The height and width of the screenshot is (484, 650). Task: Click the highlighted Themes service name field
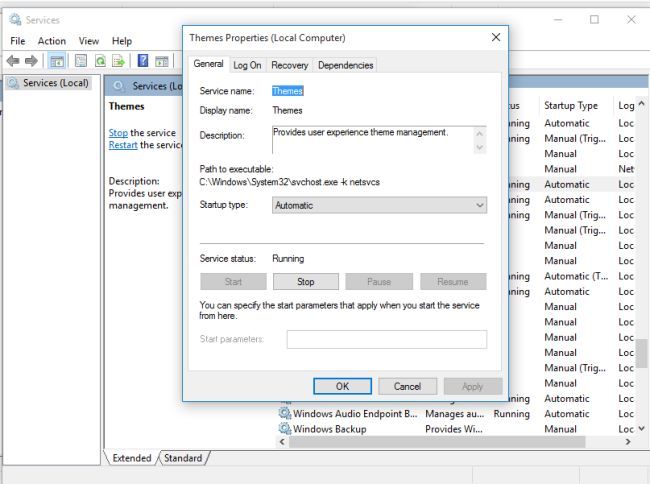point(288,91)
